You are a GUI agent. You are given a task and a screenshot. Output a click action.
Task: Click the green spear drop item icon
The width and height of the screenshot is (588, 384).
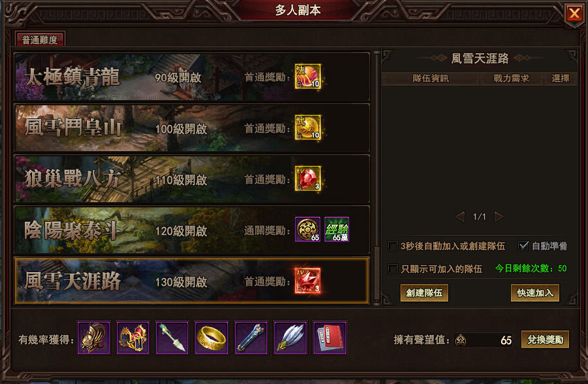[172, 338]
